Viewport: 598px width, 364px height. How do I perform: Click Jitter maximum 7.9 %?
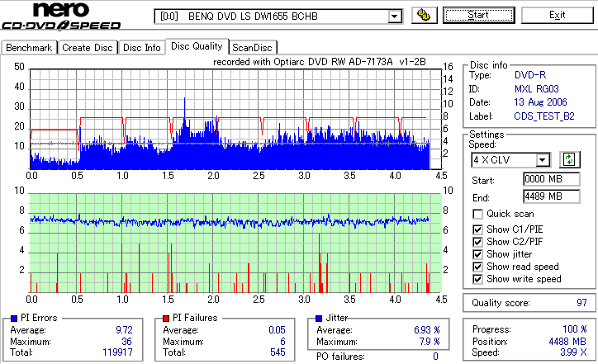click(430, 342)
